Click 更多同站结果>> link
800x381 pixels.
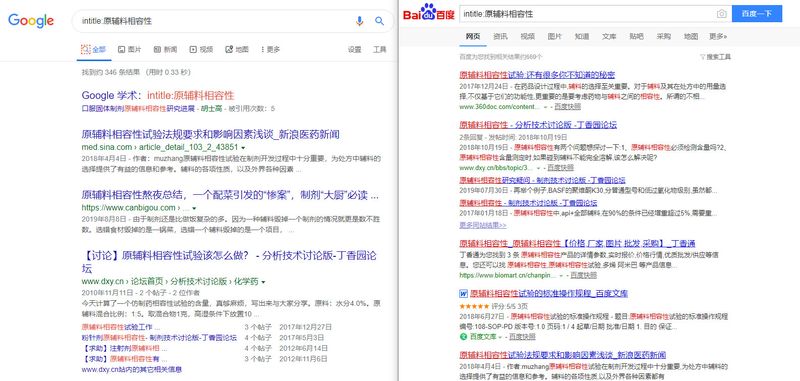(483, 225)
